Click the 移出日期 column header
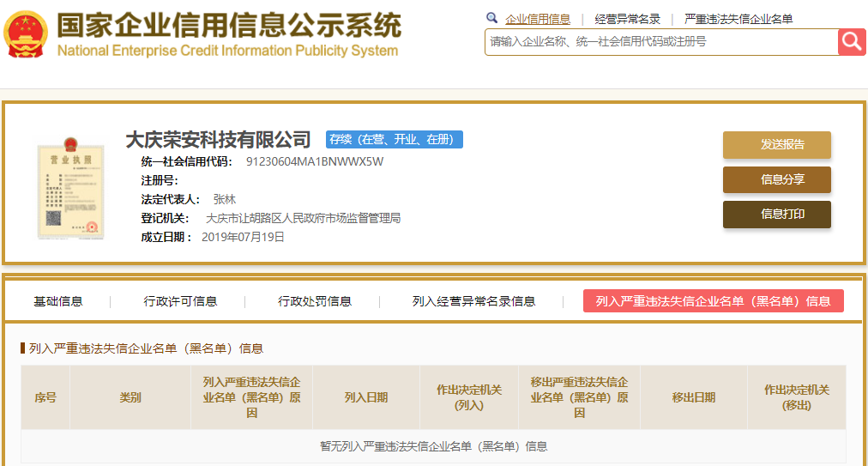The width and height of the screenshot is (868, 466). [694, 397]
